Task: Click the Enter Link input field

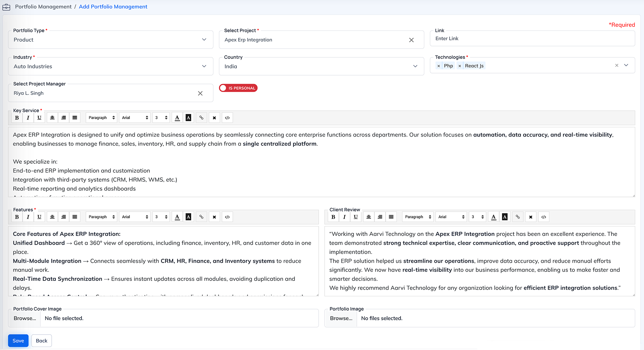Action: click(x=532, y=39)
